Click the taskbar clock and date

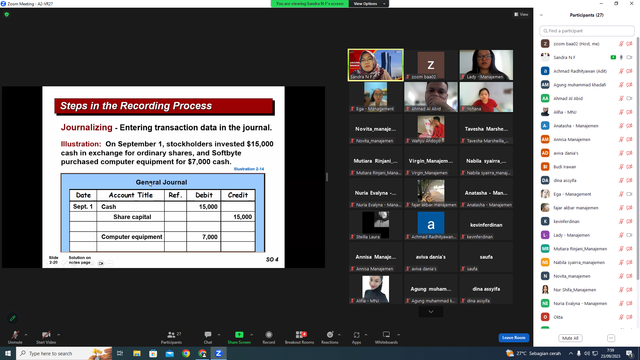coord(611,353)
